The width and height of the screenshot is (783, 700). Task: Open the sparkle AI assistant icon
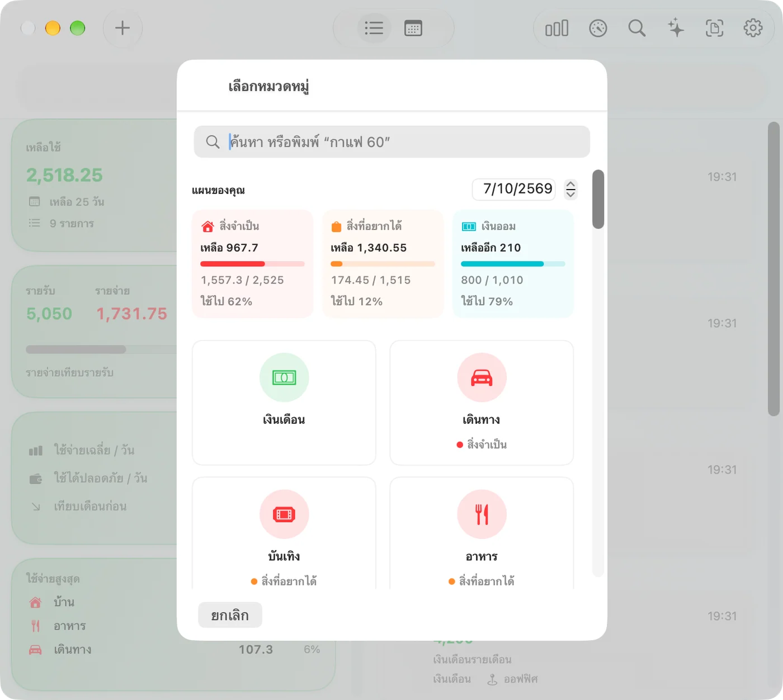pyautogui.click(x=676, y=28)
